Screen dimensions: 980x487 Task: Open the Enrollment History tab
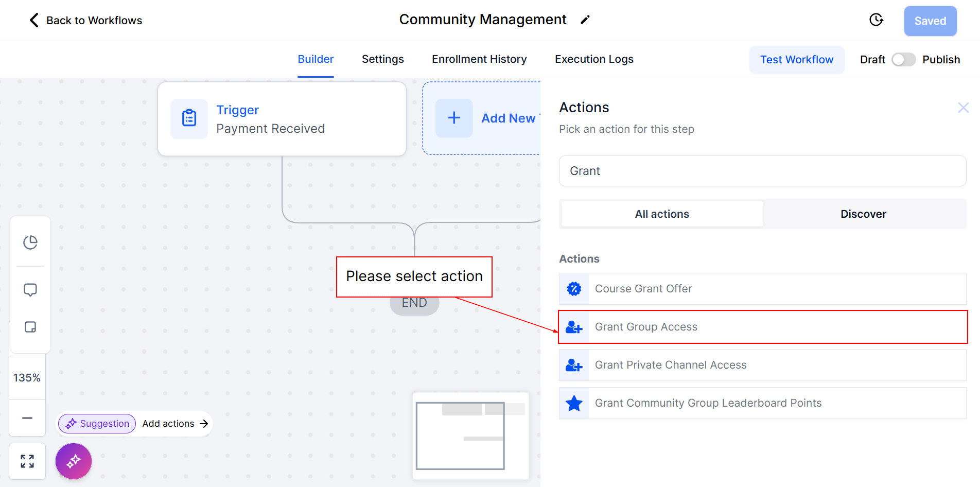coord(479,59)
